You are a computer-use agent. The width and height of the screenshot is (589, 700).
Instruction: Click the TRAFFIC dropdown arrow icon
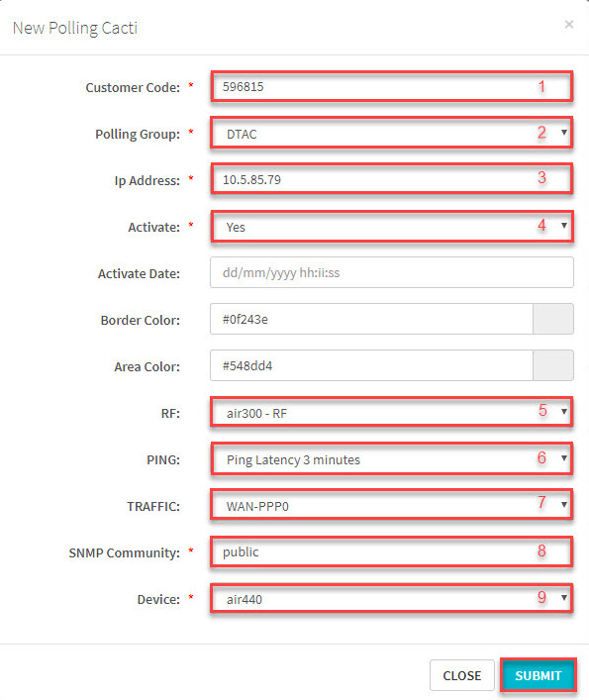click(x=564, y=505)
